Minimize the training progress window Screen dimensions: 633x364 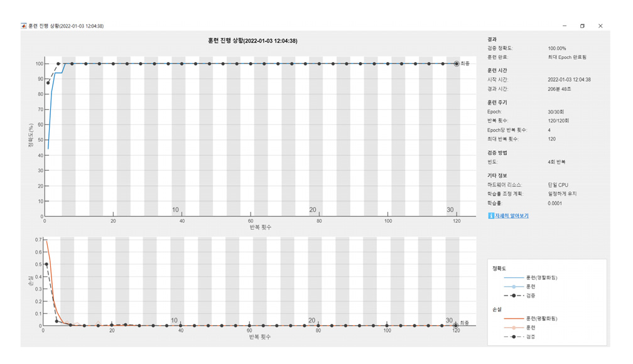565,26
